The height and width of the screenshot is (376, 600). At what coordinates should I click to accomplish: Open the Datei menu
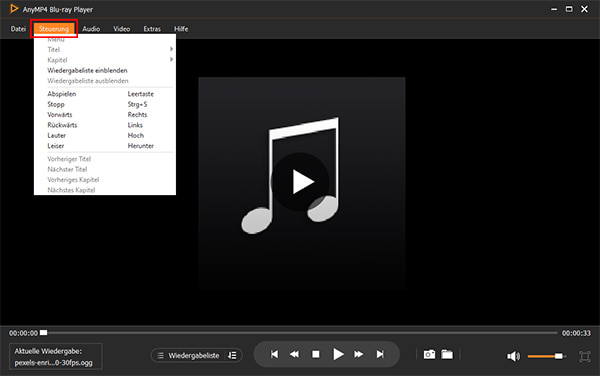point(18,29)
